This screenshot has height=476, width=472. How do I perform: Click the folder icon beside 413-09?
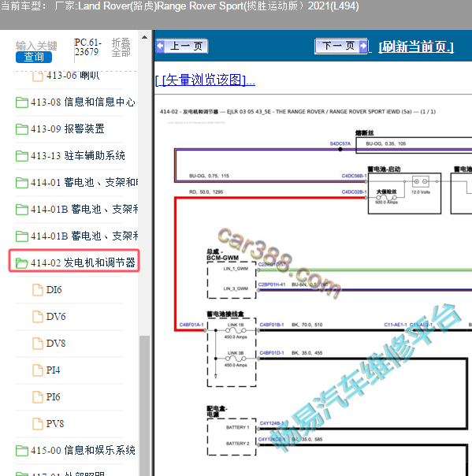click(x=22, y=129)
